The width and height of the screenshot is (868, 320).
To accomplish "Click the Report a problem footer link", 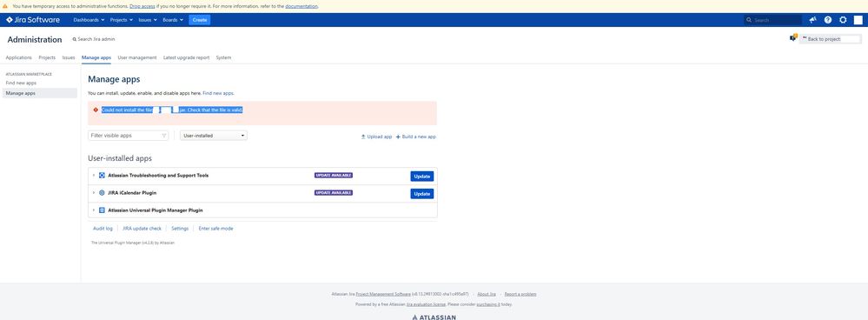I will tap(520, 294).
